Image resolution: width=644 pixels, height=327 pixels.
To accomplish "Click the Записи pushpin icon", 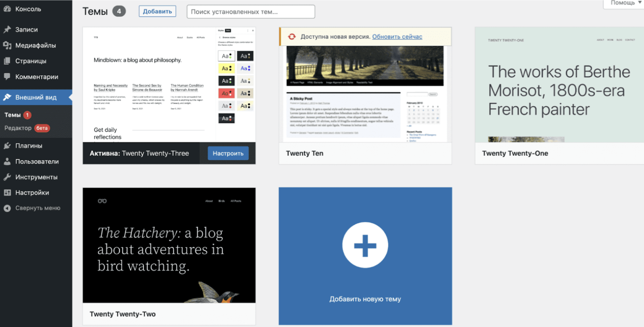I will tap(7, 29).
